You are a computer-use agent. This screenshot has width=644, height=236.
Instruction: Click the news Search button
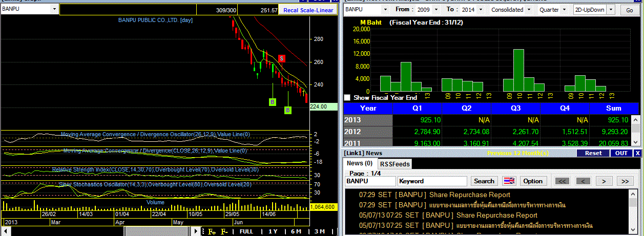[x=484, y=181]
